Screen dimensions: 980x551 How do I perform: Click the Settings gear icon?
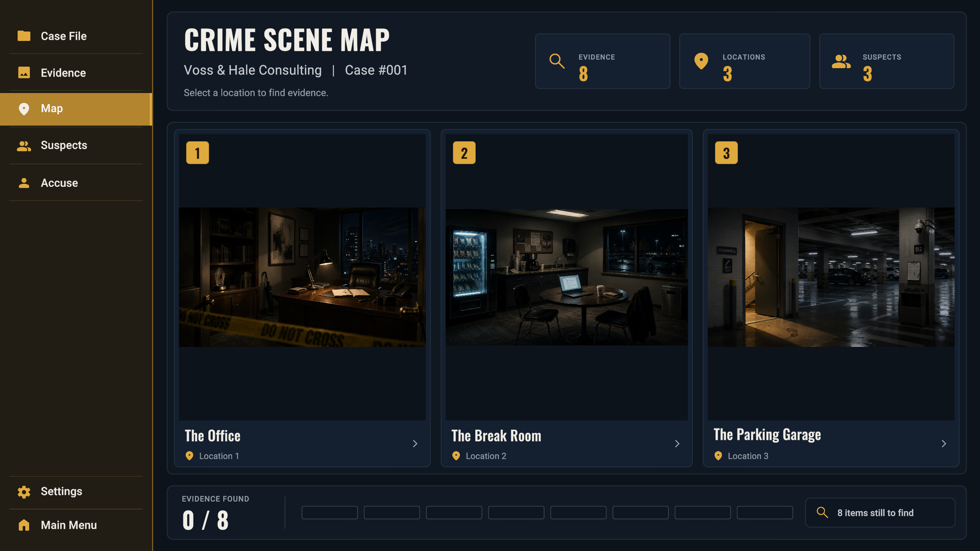(24, 492)
